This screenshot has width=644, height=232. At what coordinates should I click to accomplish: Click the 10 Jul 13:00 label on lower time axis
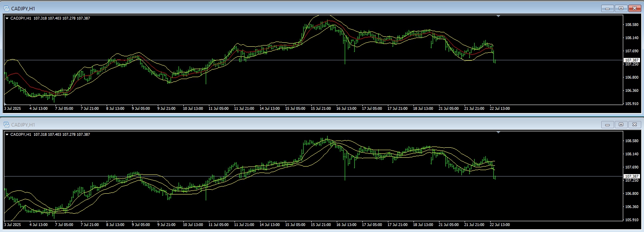[193, 225]
